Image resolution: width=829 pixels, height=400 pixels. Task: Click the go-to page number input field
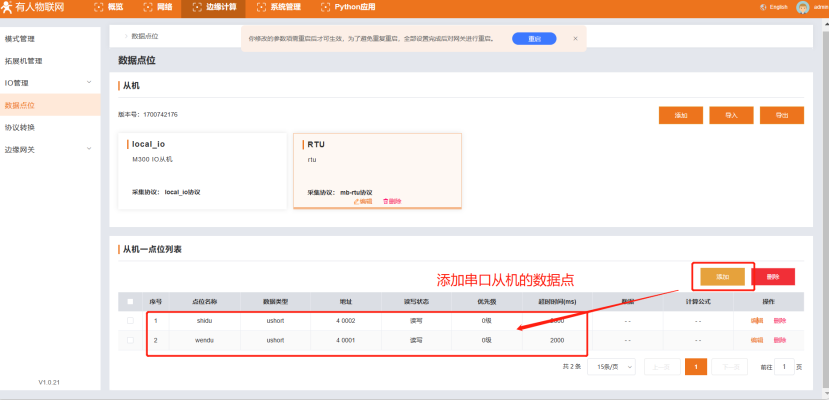click(787, 367)
